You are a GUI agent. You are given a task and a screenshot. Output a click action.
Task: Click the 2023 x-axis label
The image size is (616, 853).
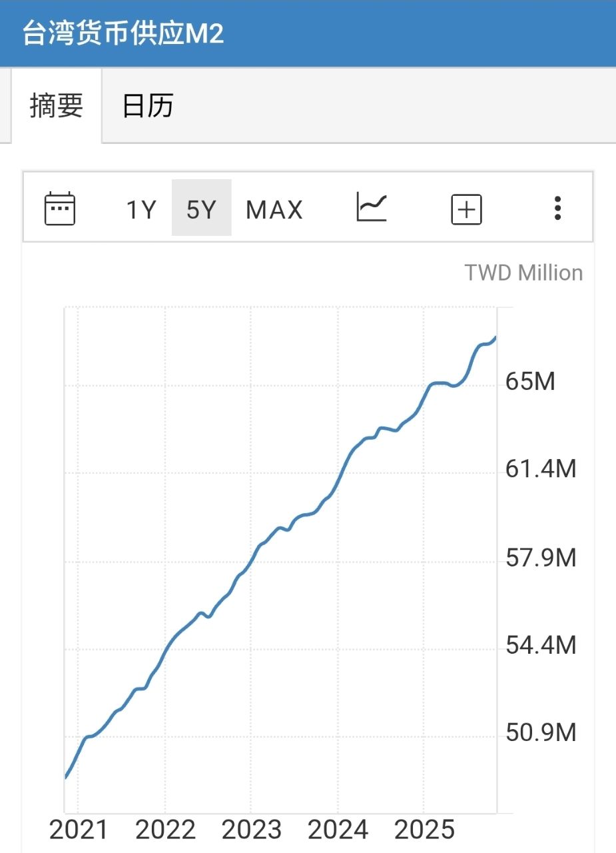pos(252,830)
